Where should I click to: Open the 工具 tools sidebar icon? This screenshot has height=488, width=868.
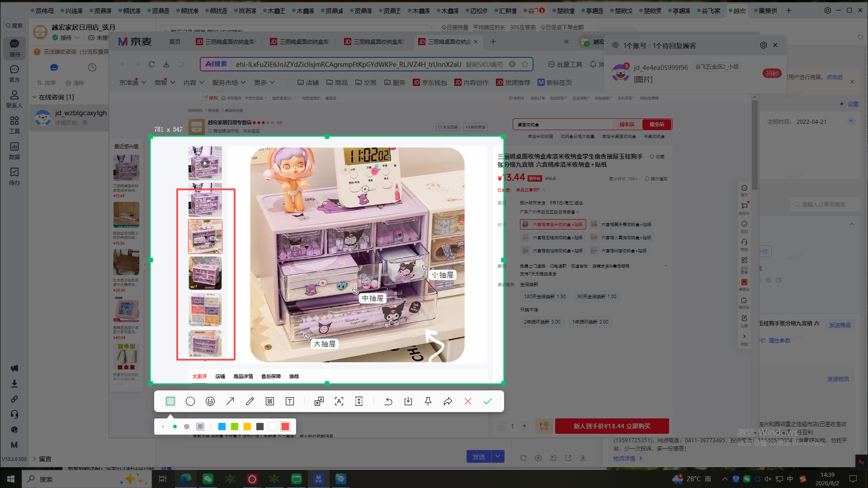(x=14, y=125)
